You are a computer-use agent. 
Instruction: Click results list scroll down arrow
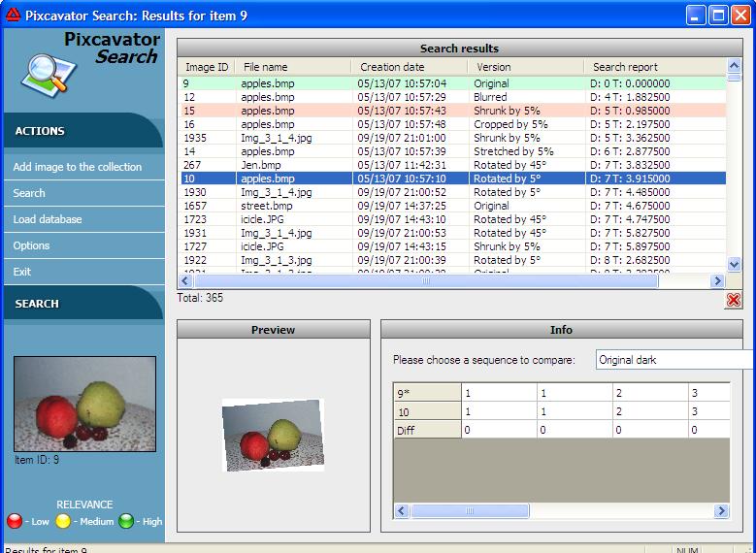coord(734,264)
